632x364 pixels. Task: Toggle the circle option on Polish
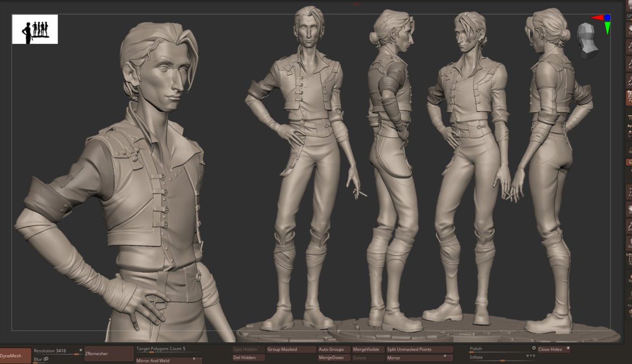pyautogui.click(x=534, y=348)
